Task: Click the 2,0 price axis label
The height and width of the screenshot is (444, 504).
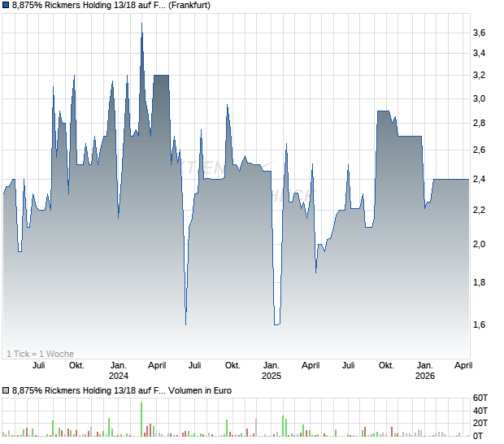Action: 479,244
